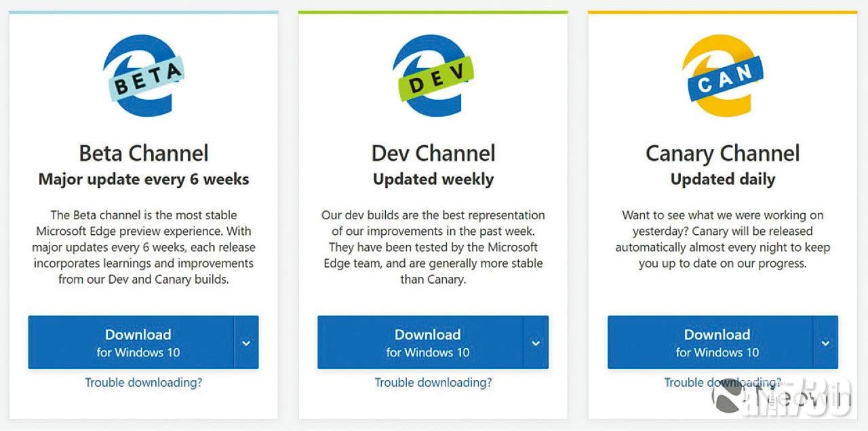
Task: Click the Updated daily subtitle
Action: point(722,180)
